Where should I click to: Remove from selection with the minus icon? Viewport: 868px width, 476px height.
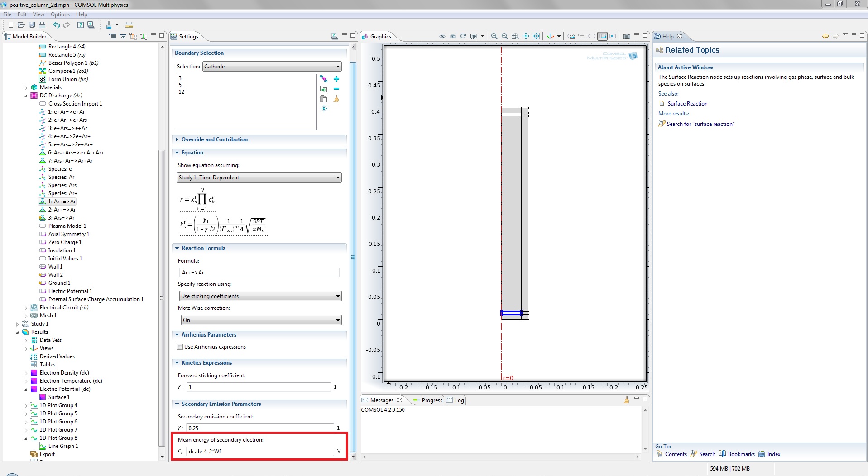pos(336,89)
